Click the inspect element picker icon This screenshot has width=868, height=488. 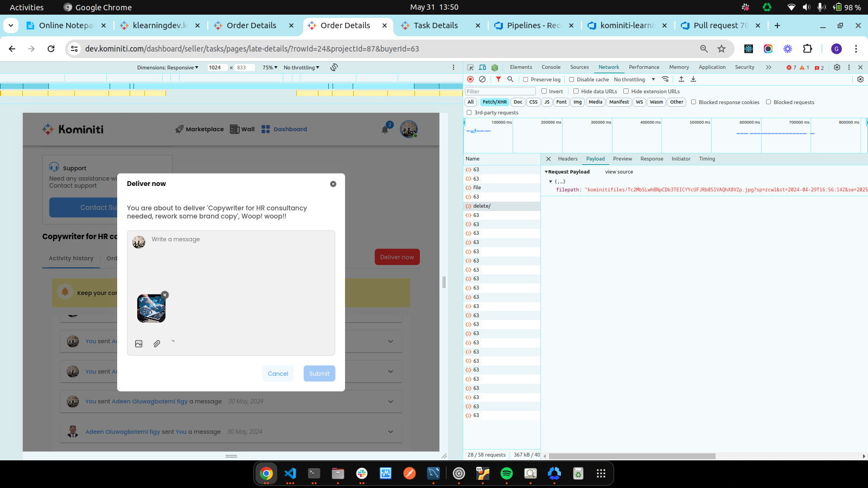pos(470,67)
